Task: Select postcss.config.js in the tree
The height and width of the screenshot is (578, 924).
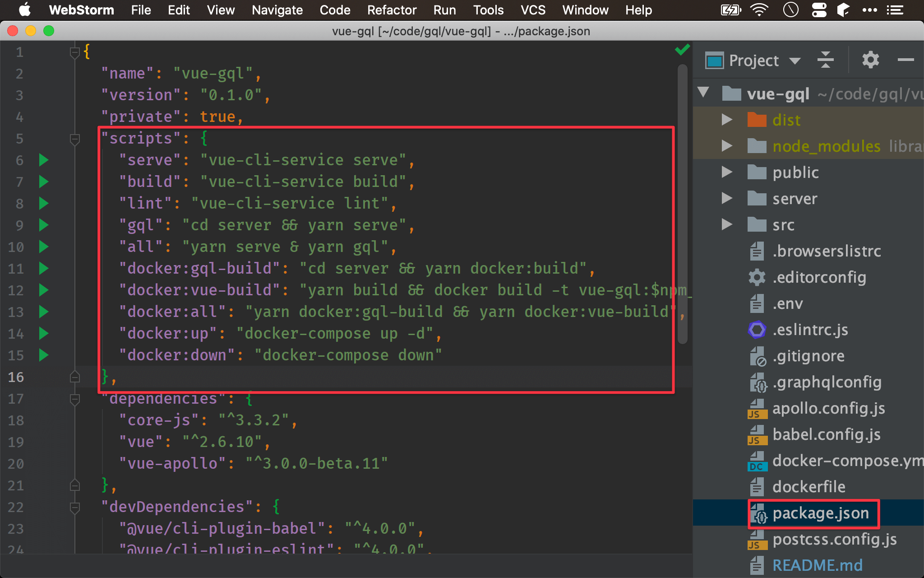Action: pyautogui.click(x=834, y=539)
